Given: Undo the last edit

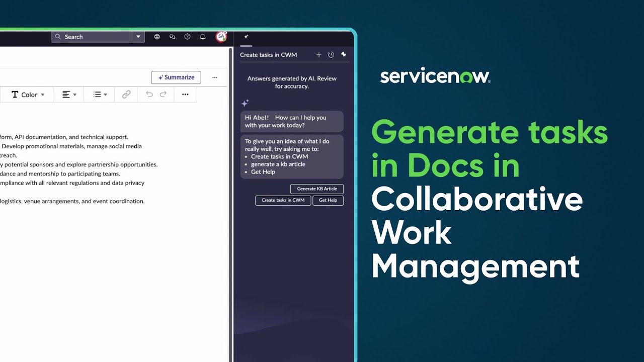Looking at the screenshot, I should pos(149,95).
